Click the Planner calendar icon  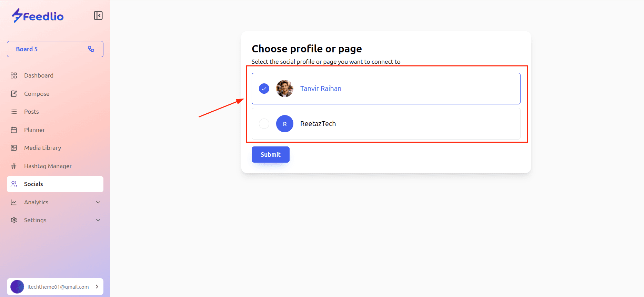tap(14, 130)
